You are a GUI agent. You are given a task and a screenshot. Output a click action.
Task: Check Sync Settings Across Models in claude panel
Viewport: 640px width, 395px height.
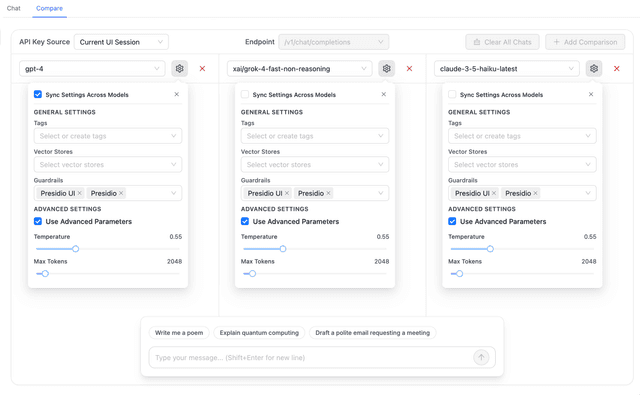pyautogui.click(x=452, y=95)
